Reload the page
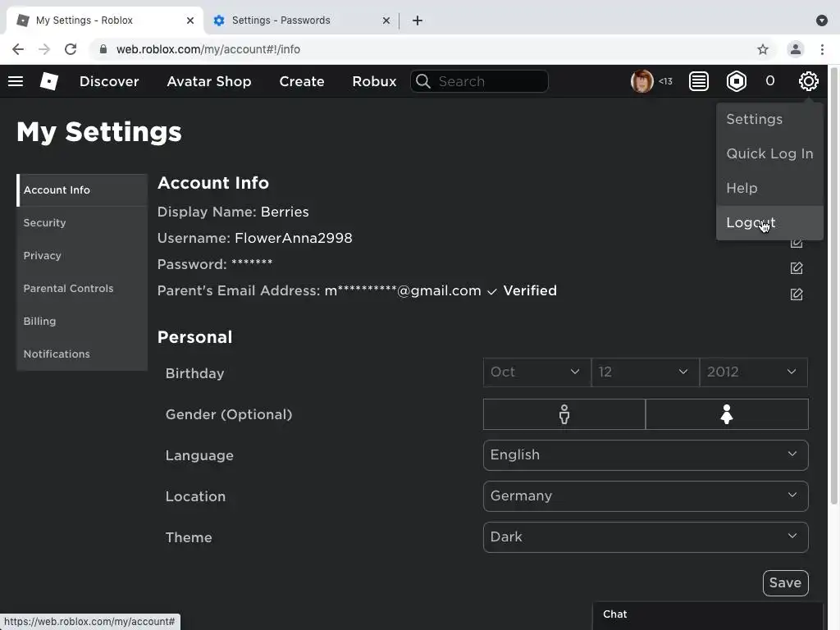Screen dimensions: 840x630 [x=71, y=49]
